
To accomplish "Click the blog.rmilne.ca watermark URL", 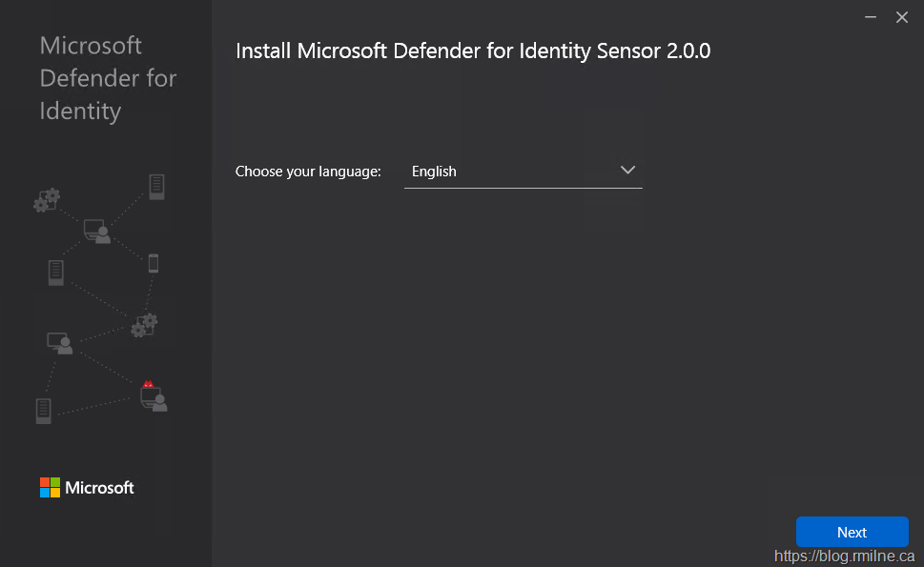I will tap(844, 557).
